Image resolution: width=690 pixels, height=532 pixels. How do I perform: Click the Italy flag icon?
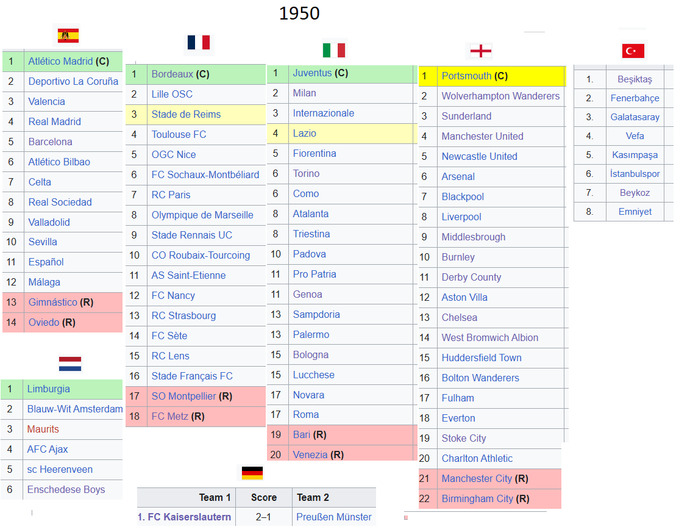(x=334, y=50)
